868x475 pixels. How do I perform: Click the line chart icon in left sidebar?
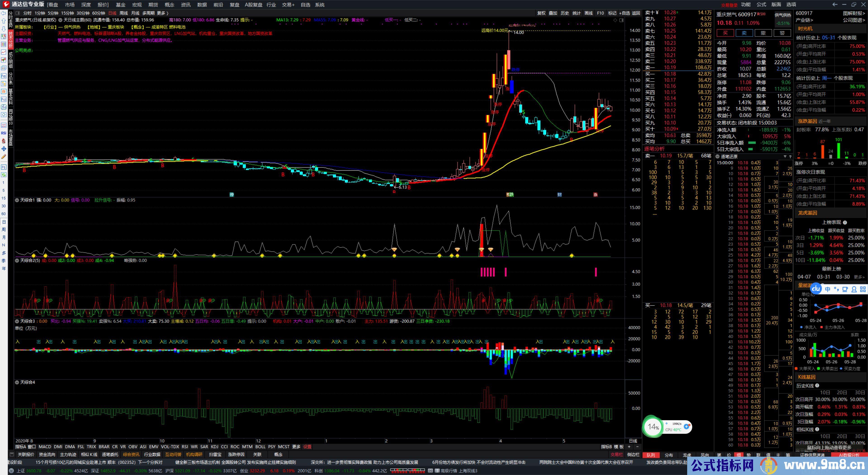pos(4,52)
